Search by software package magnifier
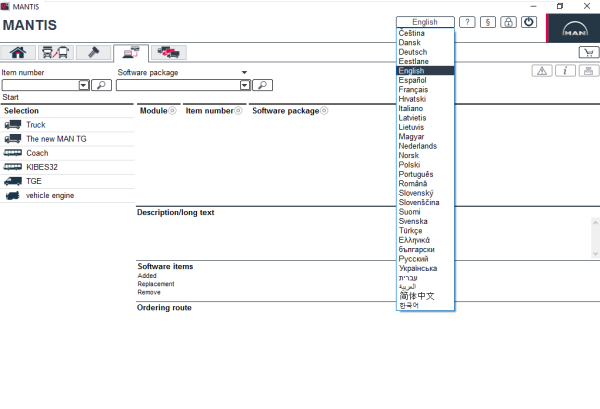 [262, 85]
